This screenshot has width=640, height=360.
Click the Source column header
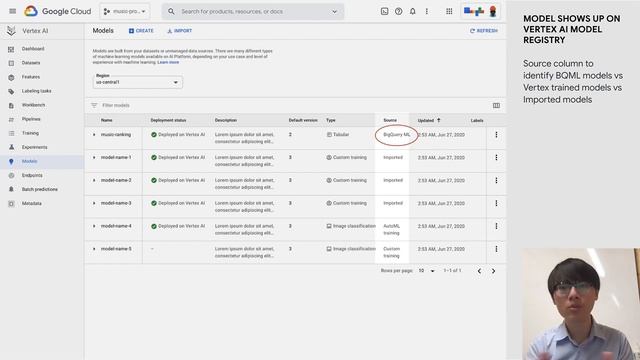click(390, 120)
